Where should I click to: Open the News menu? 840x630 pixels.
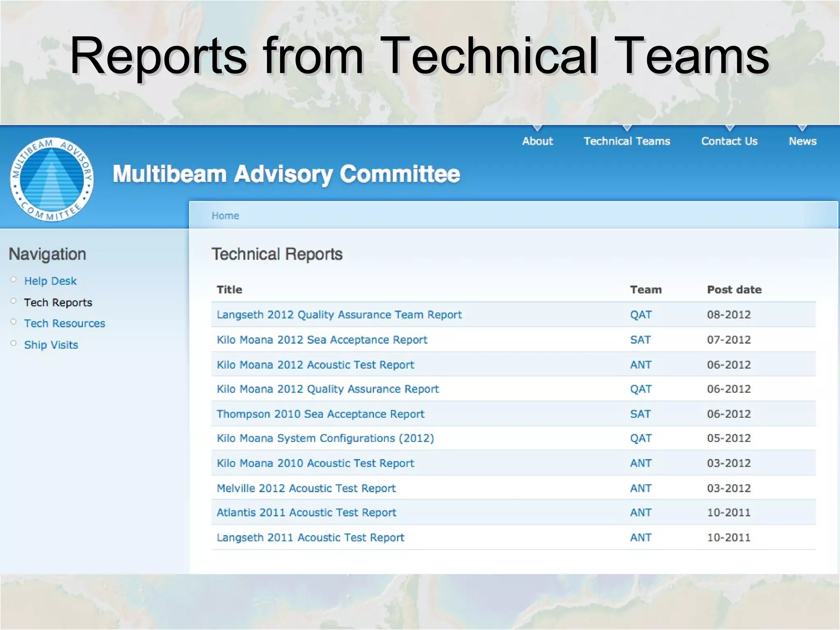pos(803,141)
